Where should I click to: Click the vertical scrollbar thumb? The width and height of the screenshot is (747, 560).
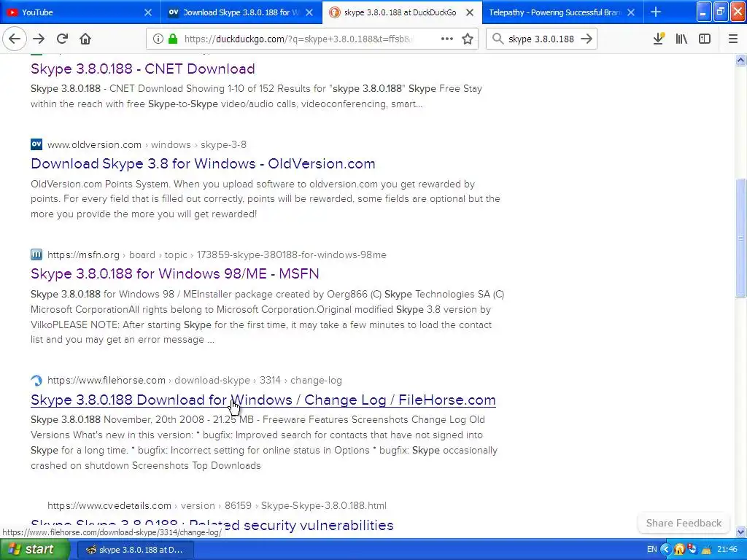coord(741,238)
